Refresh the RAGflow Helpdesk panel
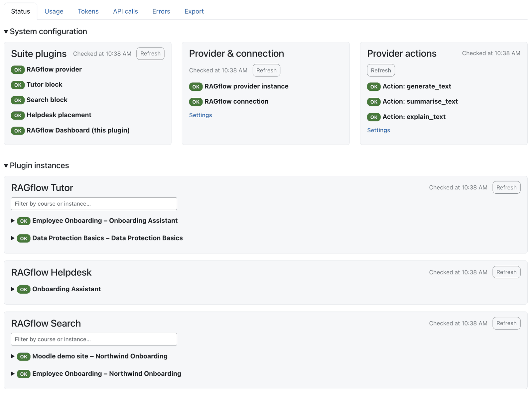This screenshot has height=393, width=532. pyautogui.click(x=506, y=272)
